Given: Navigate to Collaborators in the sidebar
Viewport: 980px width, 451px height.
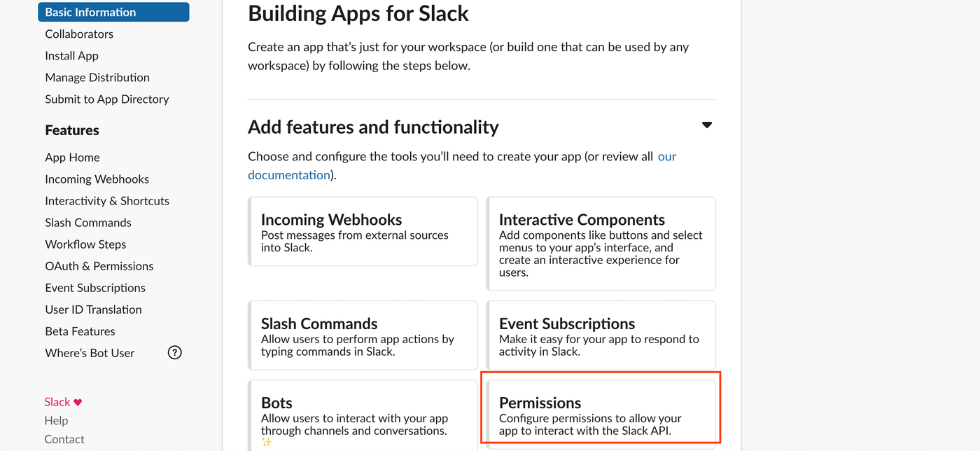Looking at the screenshot, I should click(x=78, y=34).
